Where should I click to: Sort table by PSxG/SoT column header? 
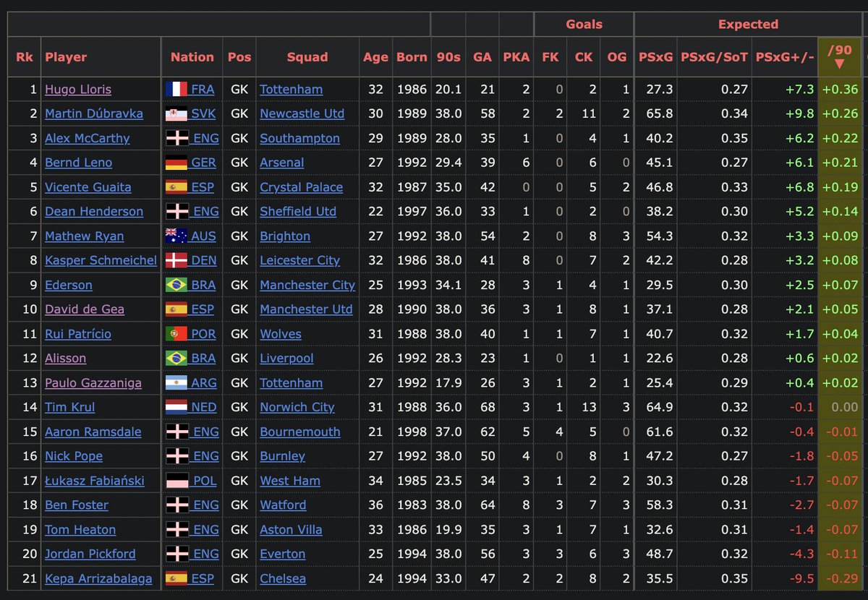(715, 57)
